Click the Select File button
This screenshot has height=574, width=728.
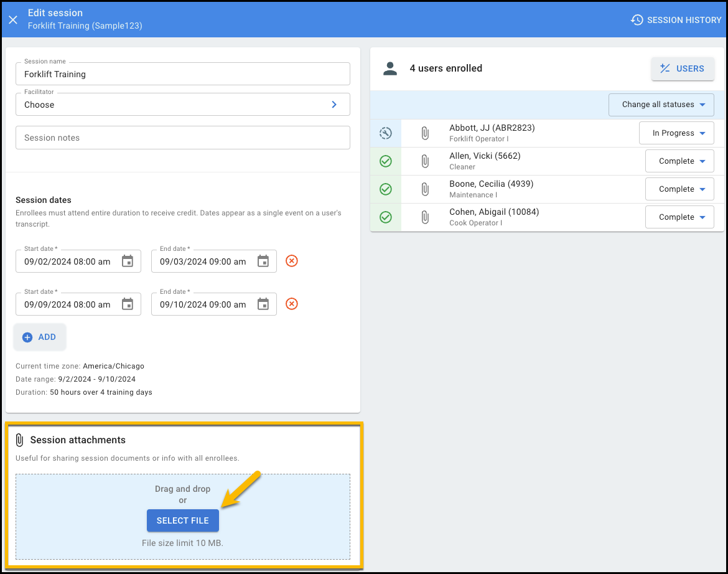point(183,520)
